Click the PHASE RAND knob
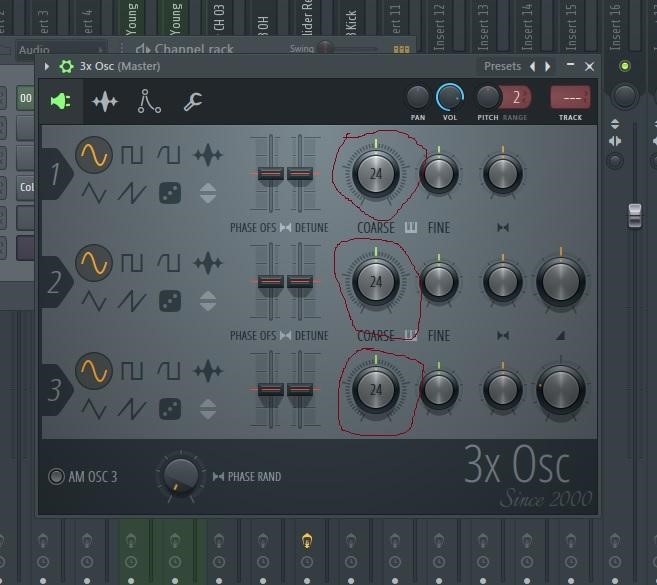This screenshot has width=657, height=585. pyautogui.click(x=181, y=476)
